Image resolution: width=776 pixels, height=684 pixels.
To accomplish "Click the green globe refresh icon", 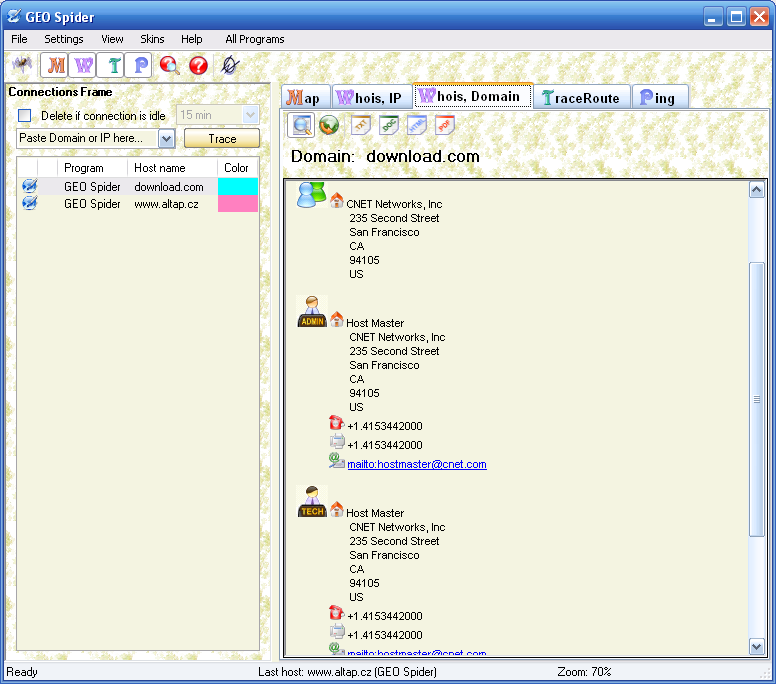I will click(x=329, y=125).
